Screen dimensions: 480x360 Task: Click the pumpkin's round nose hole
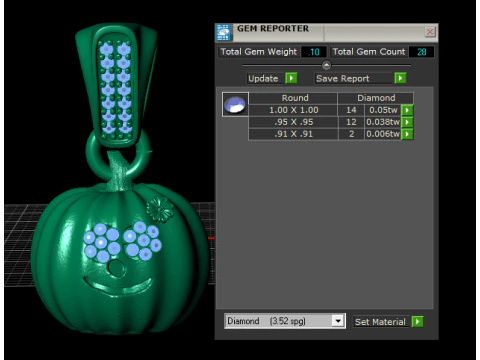[x=116, y=268]
